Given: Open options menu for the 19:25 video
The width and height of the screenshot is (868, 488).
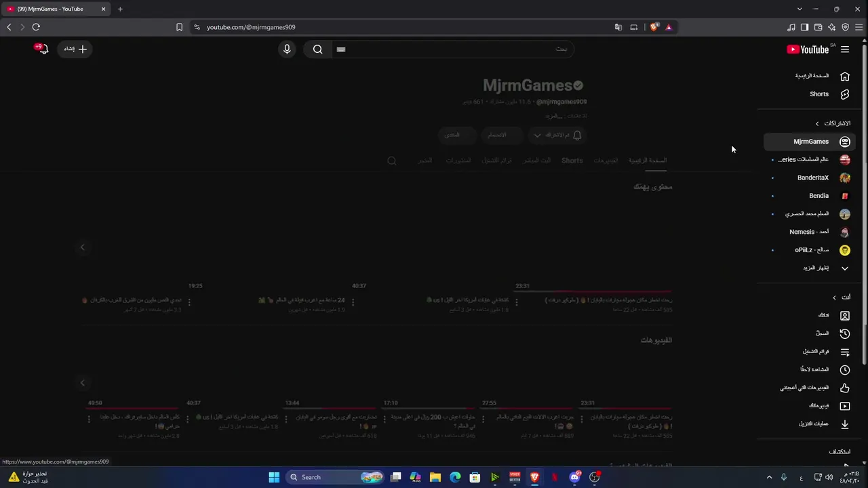Looking at the screenshot, I should 189,302.
